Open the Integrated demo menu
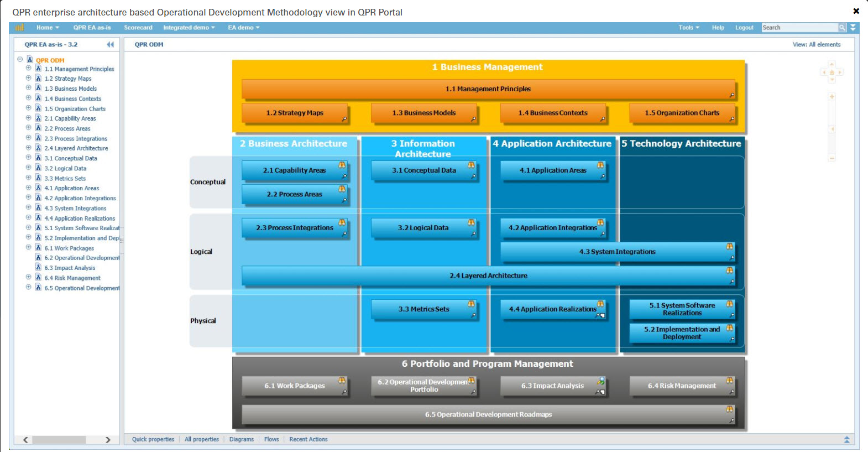 coord(189,28)
